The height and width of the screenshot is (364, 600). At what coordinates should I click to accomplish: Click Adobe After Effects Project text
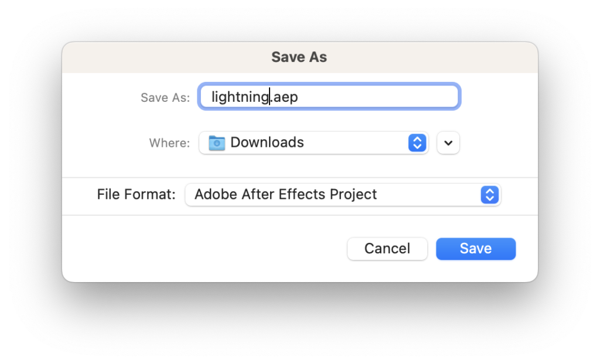coord(285,194)
